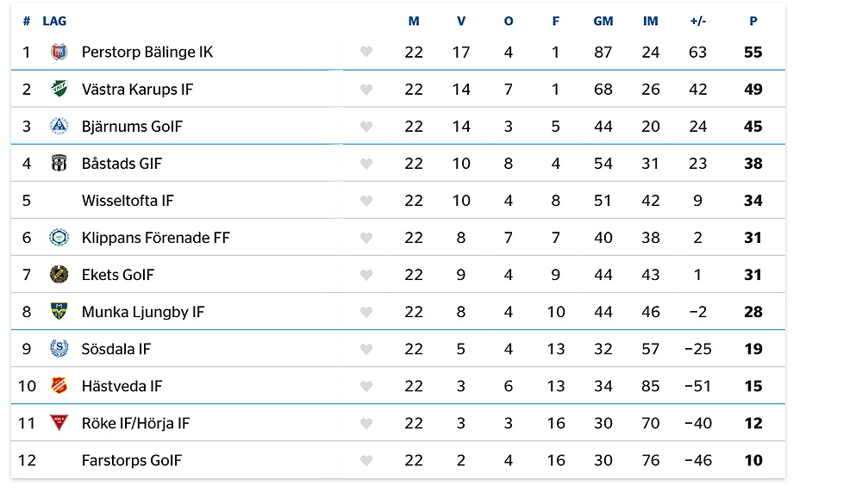Open the Wisseltofta IF team link

[128, 201]
